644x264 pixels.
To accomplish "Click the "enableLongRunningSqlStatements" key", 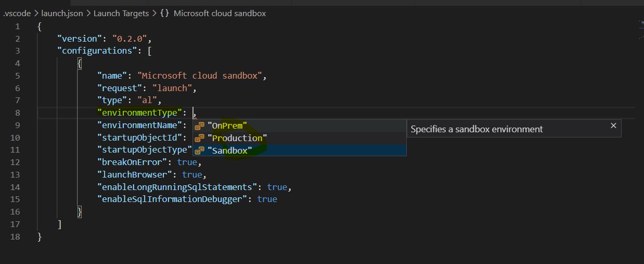I will [x=177, y=187].
